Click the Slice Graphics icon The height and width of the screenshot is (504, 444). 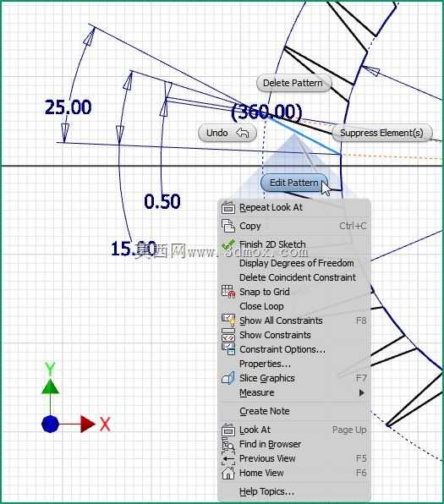pos(228,378)
